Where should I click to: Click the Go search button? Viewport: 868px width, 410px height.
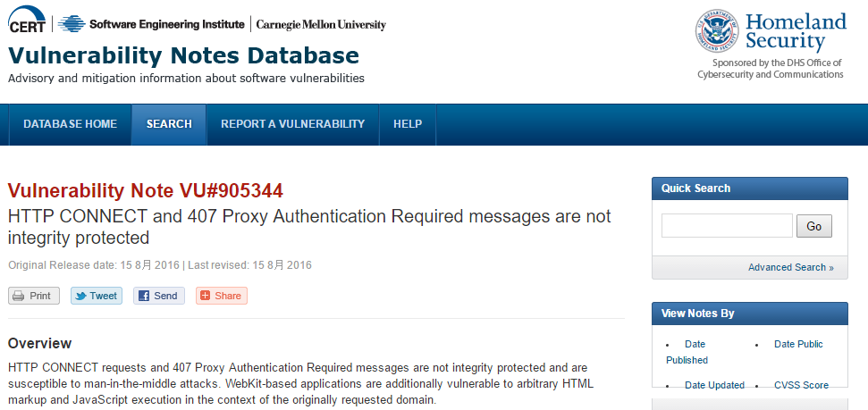[x=813, y=226]
